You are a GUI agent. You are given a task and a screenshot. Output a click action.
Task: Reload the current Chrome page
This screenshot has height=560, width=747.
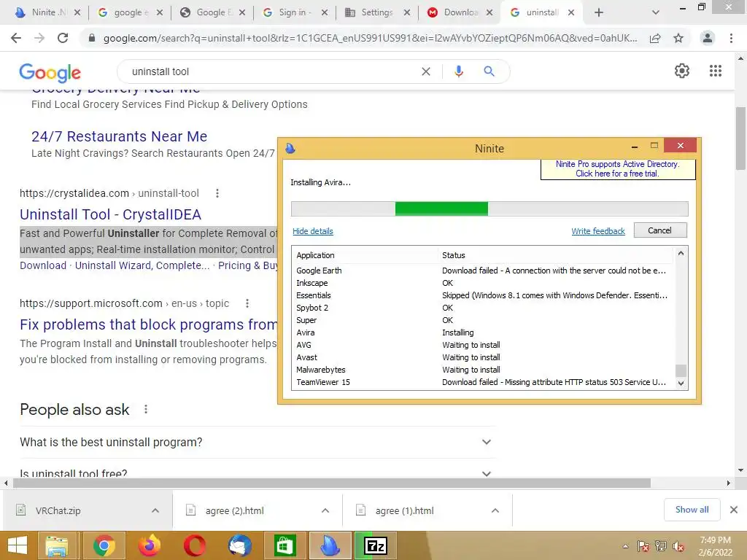pos(63,38)
